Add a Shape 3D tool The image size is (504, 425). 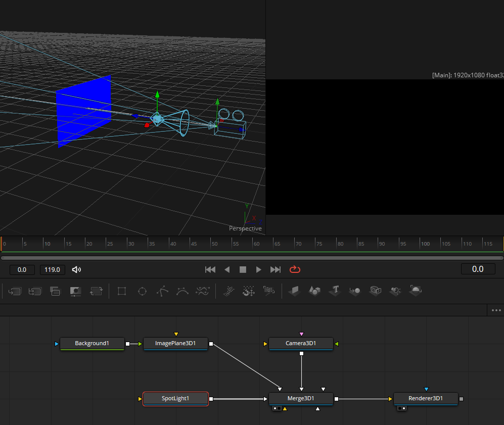tap(314, 291)
